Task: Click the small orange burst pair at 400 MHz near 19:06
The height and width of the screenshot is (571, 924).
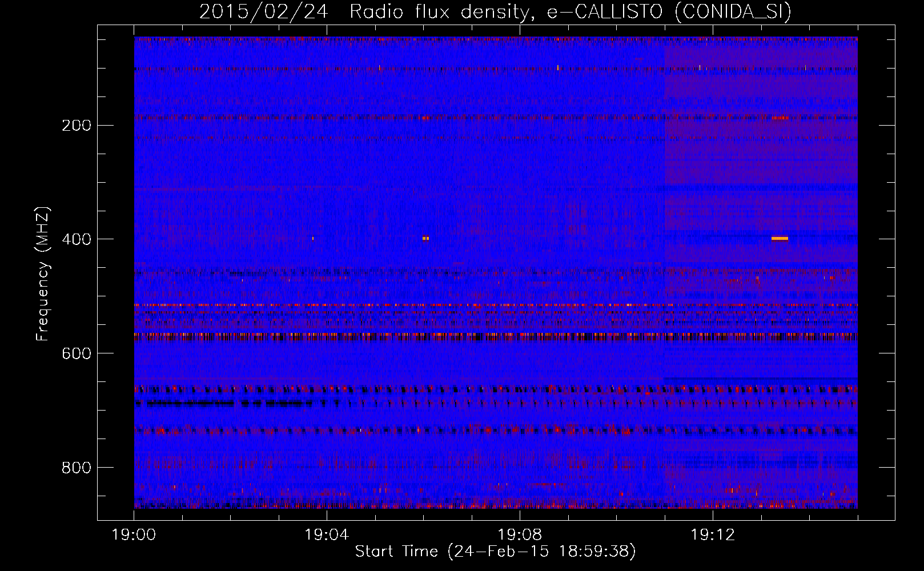Action: pos(425,238)
